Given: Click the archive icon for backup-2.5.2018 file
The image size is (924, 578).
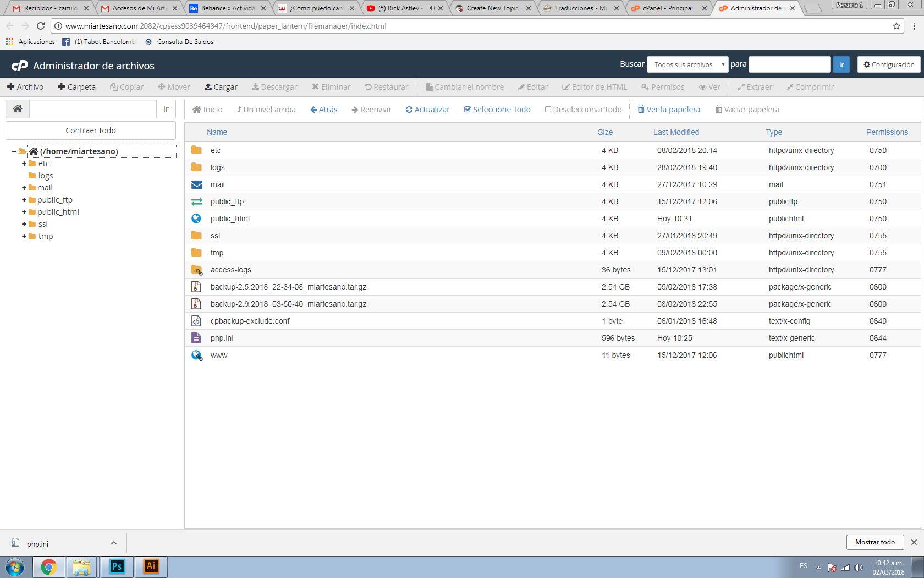Looking at the screenshot, I should point(196,287).
